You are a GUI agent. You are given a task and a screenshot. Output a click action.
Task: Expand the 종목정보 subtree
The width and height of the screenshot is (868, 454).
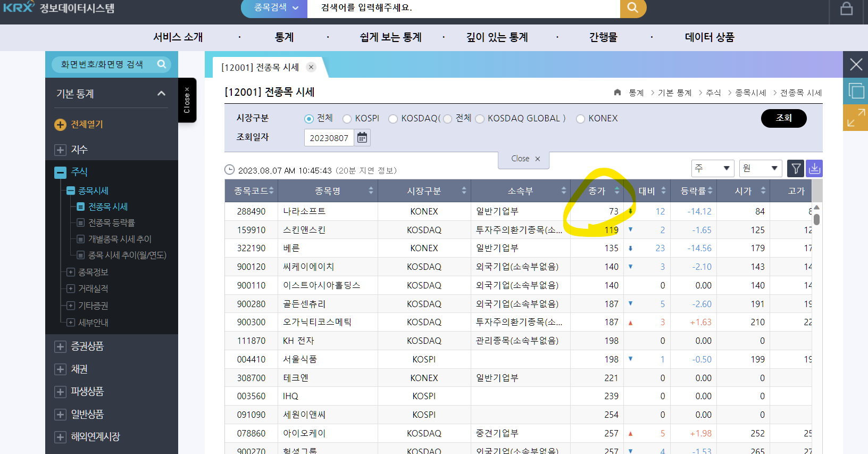coord(71,272)
